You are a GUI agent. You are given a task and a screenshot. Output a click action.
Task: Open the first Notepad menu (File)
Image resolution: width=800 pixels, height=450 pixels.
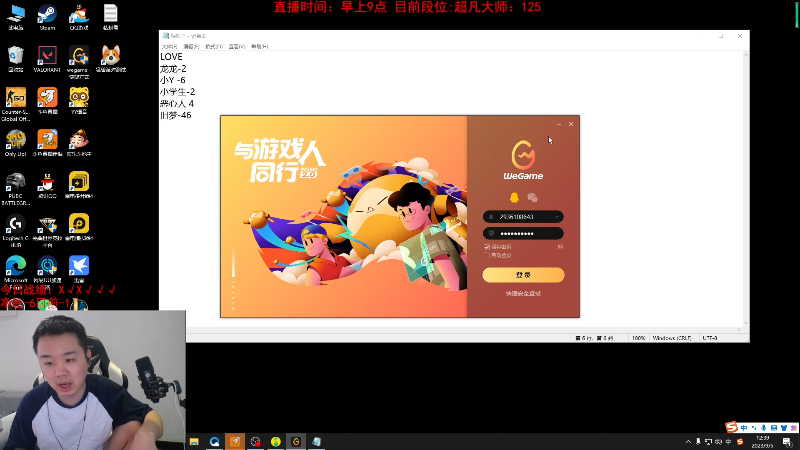[x=169, y=46]
